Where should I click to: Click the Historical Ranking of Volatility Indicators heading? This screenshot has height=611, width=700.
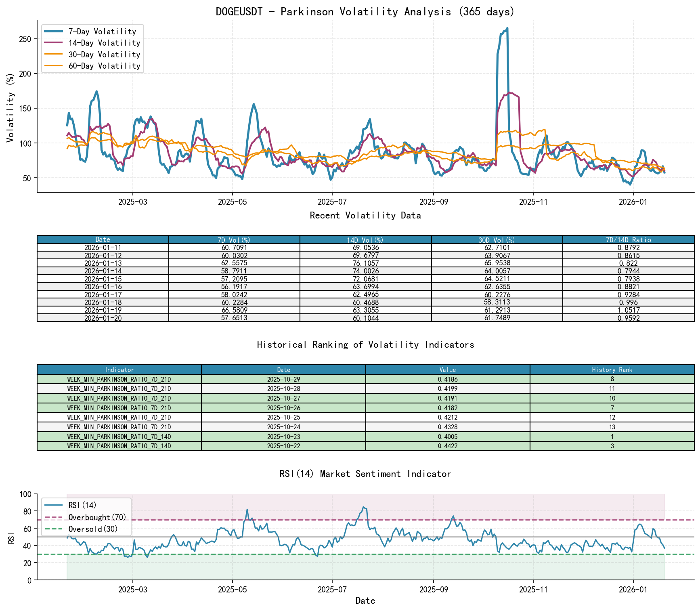click(365, 344)
